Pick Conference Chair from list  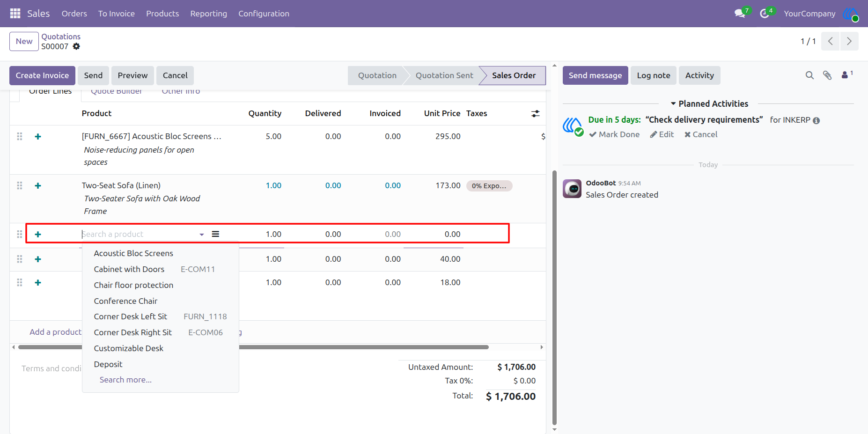click(125, 301)
